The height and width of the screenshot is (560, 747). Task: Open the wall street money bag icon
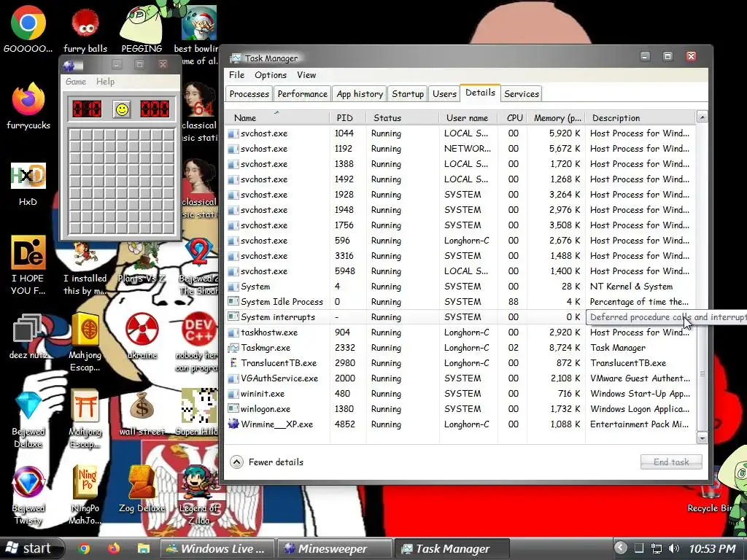142,413
